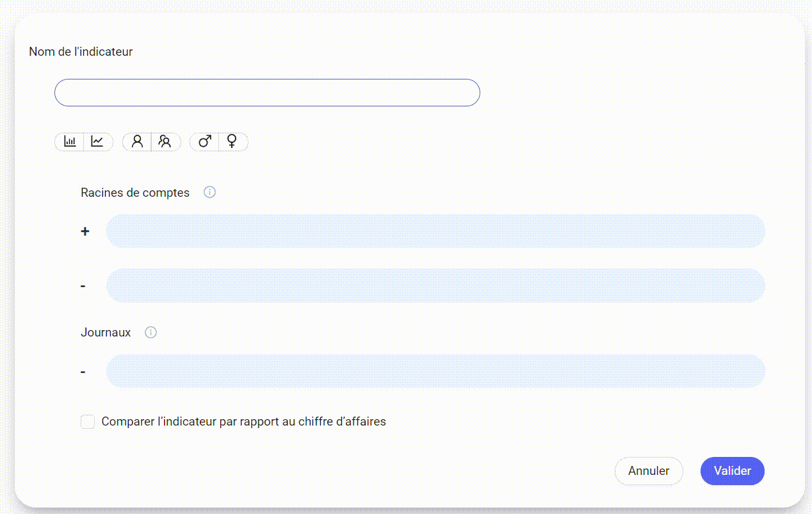
Task: Click the info icon next to Racines de comptes
Action: (209, 192)
